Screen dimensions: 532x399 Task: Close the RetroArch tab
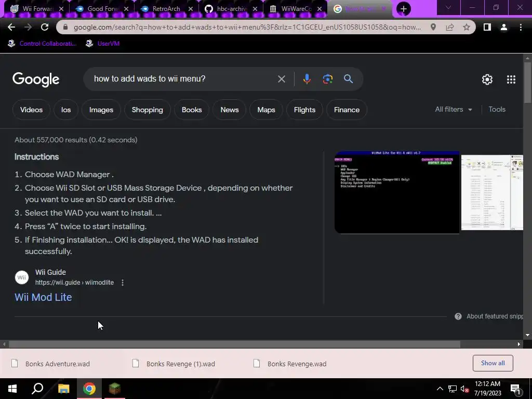(x=191, y=9)
